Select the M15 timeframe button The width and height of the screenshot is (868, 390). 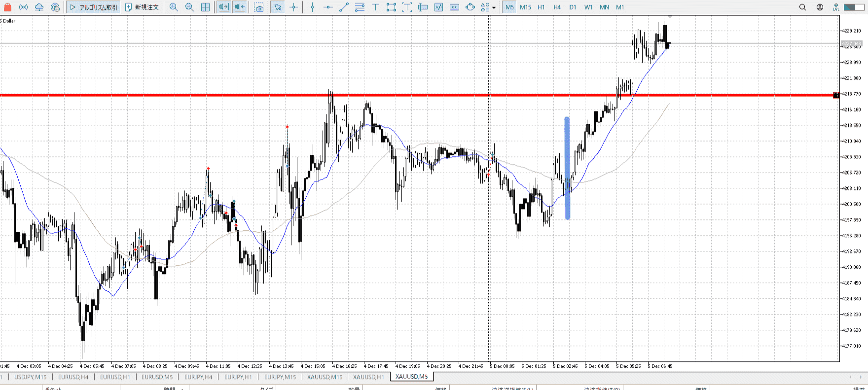[525, 7]
